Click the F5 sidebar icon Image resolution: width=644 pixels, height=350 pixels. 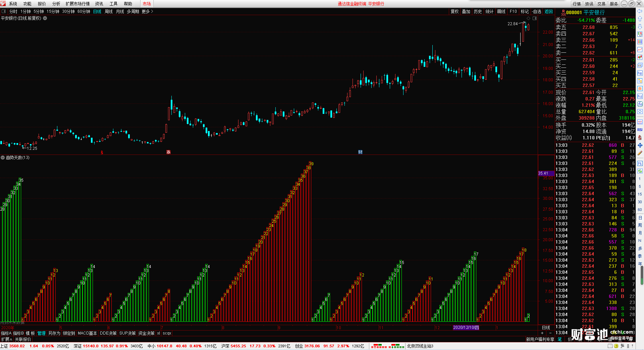point(640,163)
